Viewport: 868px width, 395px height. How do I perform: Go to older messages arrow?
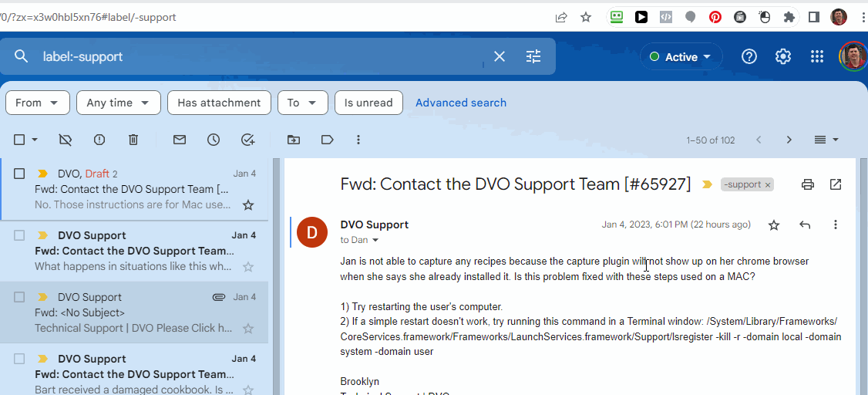tap(789, 140)
